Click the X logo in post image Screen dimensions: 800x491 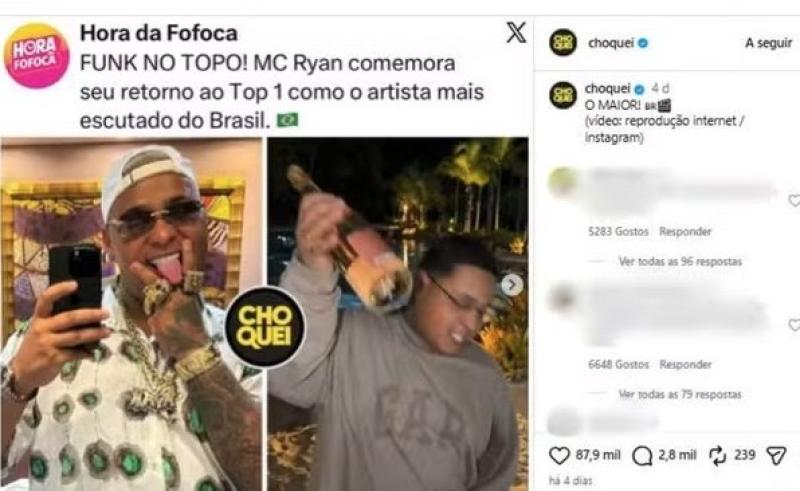(516, 33)
